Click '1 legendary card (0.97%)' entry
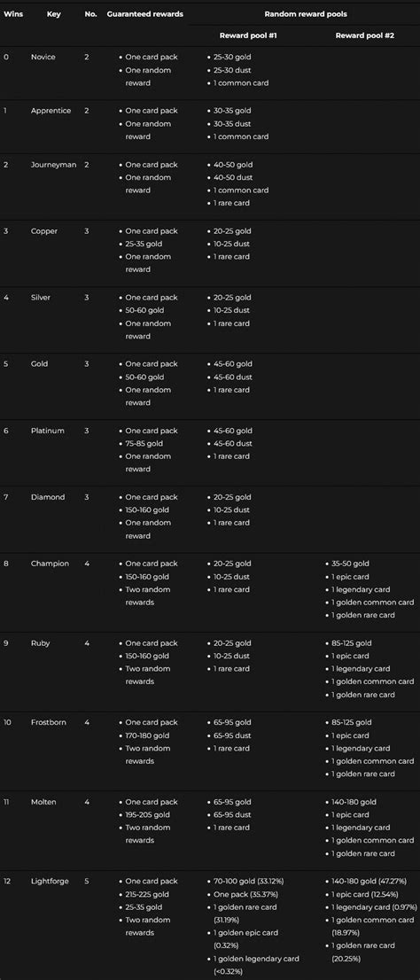Viewport: 420px width, 980px height. tap(371, 906)
